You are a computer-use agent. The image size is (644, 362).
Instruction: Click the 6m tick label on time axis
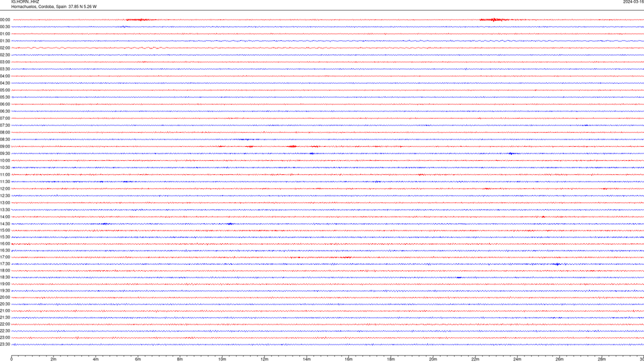coord(138,359)
